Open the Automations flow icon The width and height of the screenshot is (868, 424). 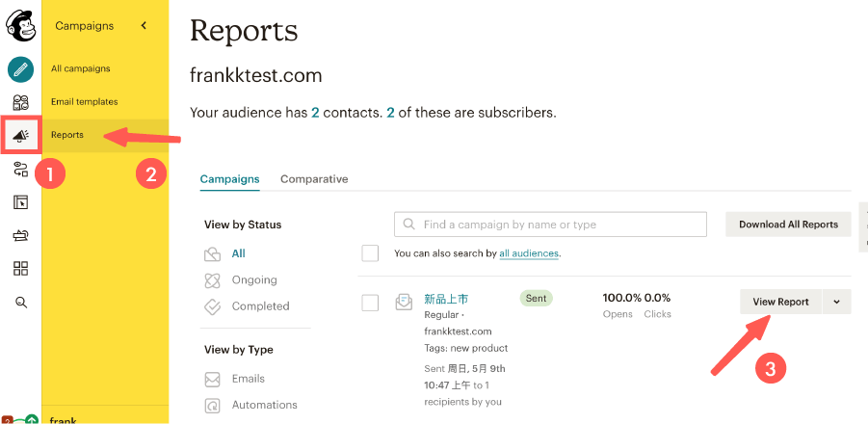[x=20, y=170]
